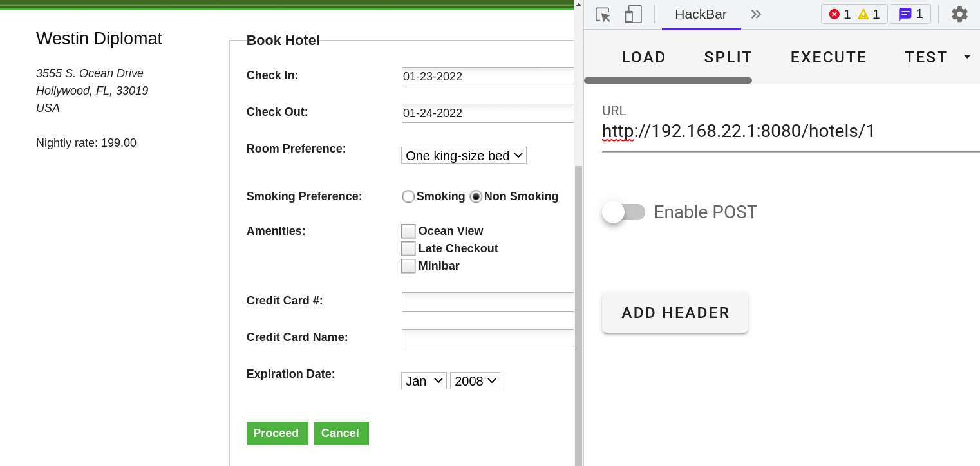Click the Book Hotel legend text
This screenshot has width=980, height=466.
point(283,41)
